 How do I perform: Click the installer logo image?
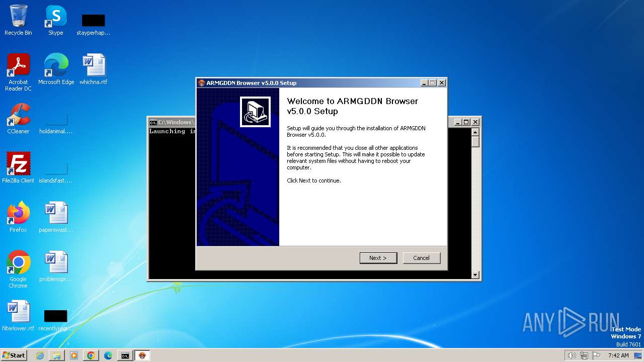coord(255,112)
